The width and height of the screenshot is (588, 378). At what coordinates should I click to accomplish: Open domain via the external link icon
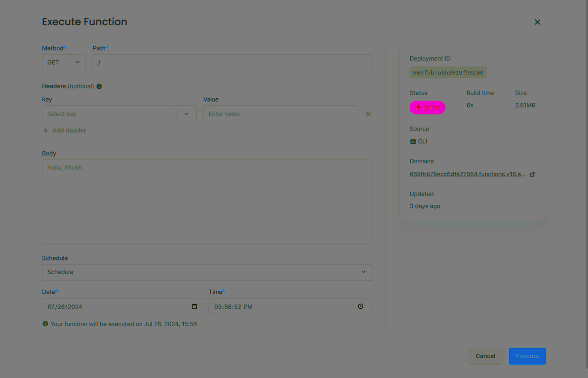[x=532, y=174]
